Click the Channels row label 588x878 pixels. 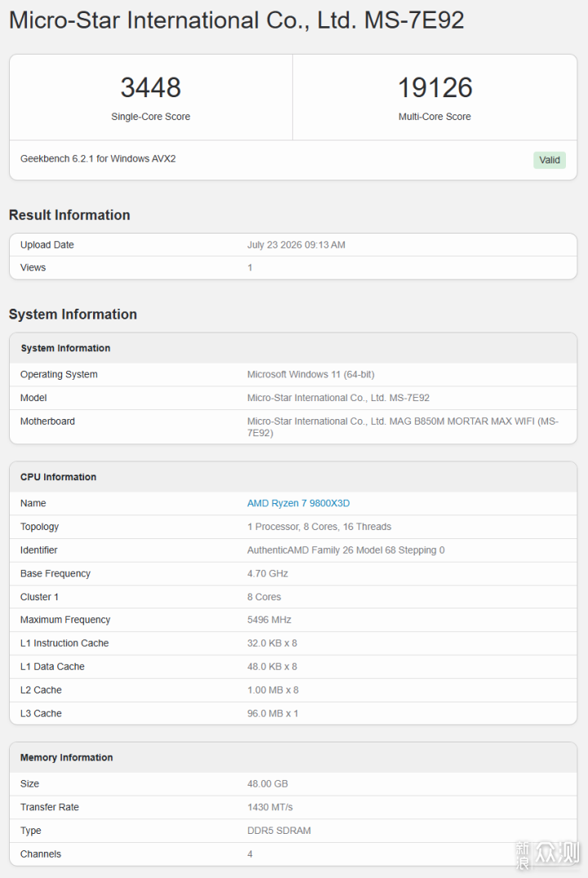tap(41, 854)
